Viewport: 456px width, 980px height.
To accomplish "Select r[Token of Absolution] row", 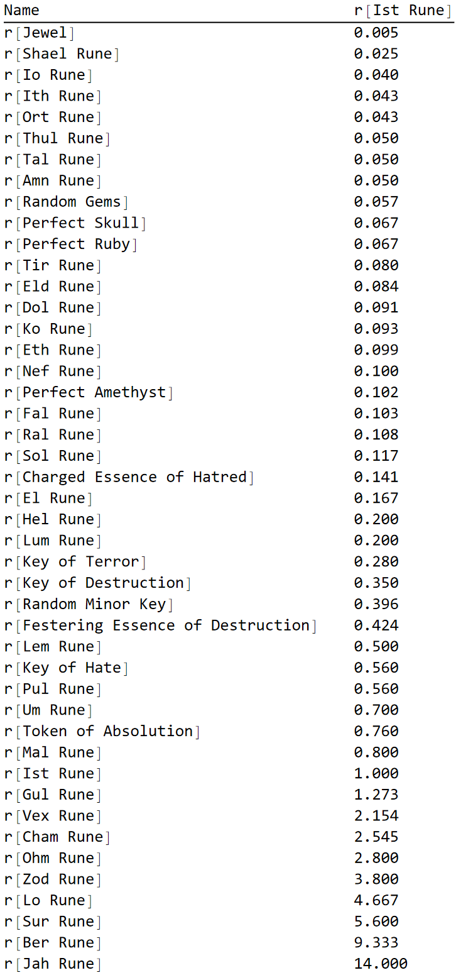I will pyautogui.click(x=102, y=731).
